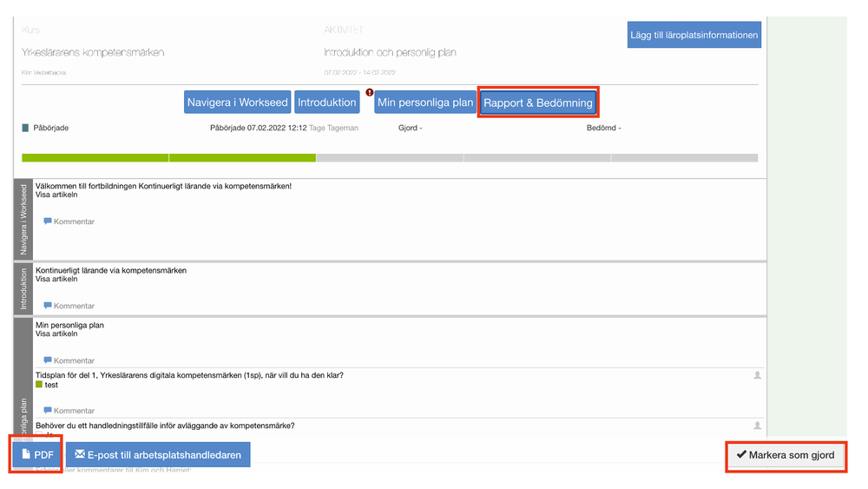Open Visa artikeln under Min personliga plan
Image resolution: width=868 pixels, height=489 pixels.
click(56, 334)
